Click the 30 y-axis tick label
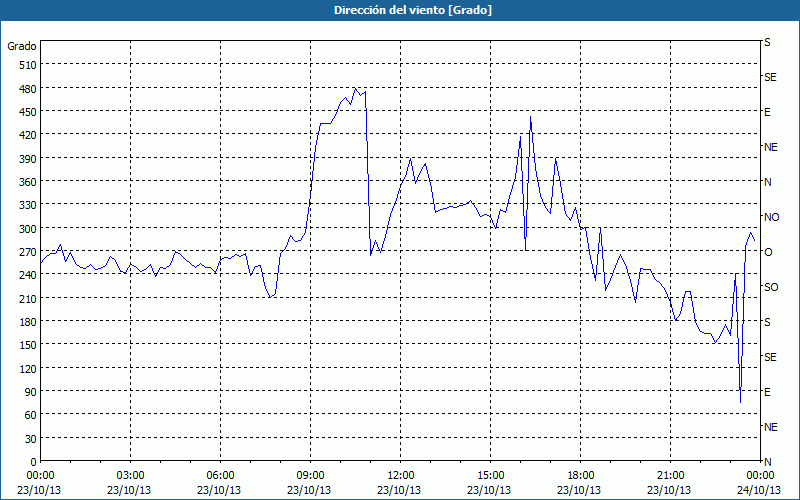 point(31,439)
